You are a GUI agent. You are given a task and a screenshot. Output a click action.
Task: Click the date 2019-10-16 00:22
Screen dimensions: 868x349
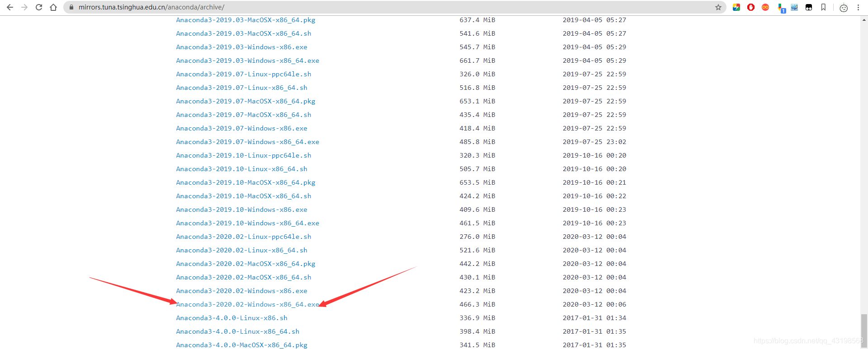coord(594,196)
